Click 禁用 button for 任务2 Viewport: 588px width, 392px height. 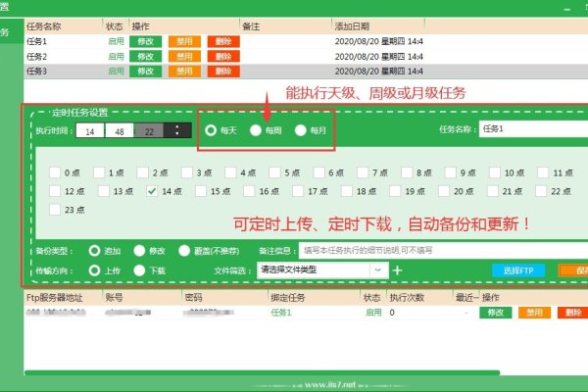coord(184,56)
